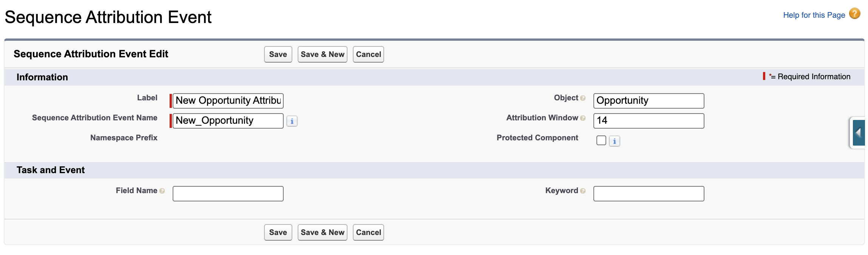Click the bottom Cancel button
868x255 pixels.
coord(368,232)
